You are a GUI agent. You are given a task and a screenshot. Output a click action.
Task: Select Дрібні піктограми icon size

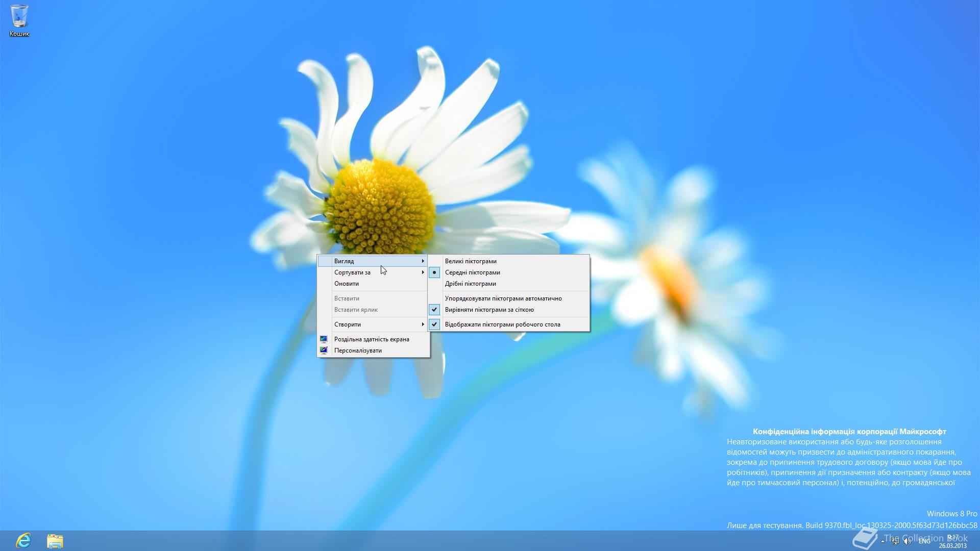pyautogui.click(x=508, y=283)
